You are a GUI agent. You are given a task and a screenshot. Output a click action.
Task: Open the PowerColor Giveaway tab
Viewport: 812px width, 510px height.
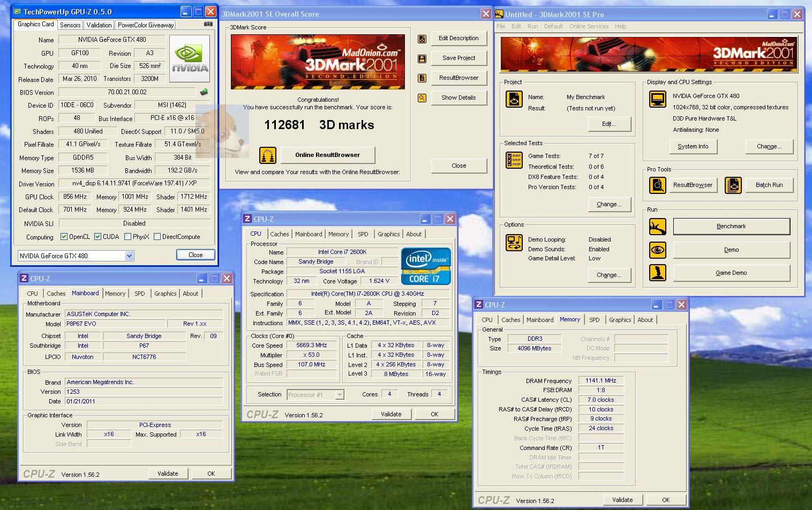pyautogui.click(x=146, y=25)
